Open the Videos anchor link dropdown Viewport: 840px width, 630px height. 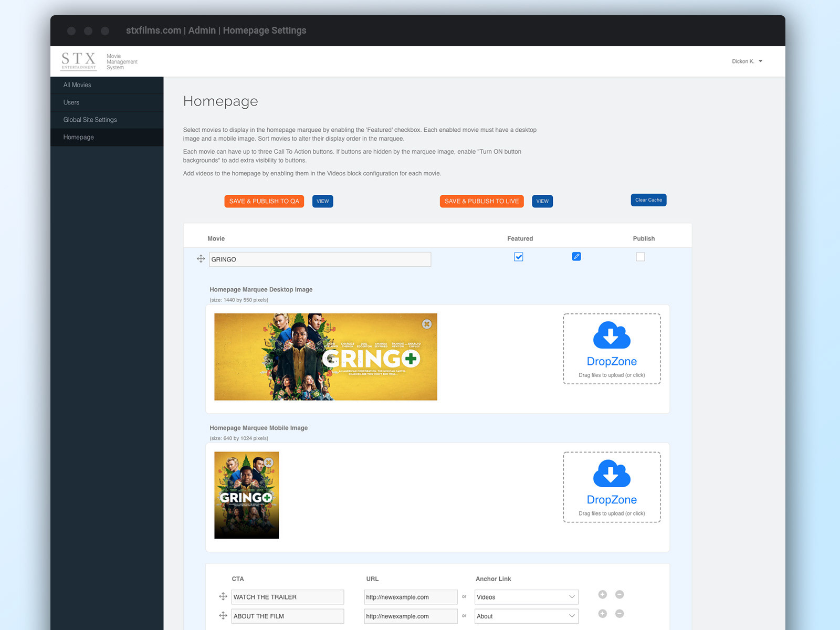point(527,597)
